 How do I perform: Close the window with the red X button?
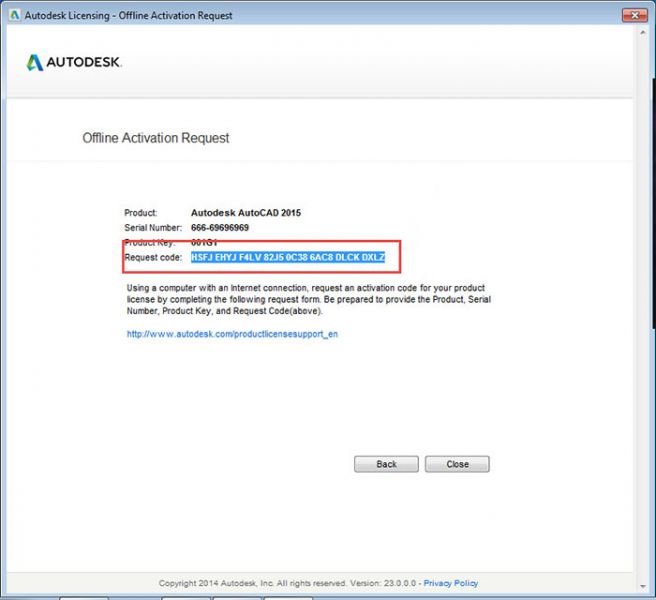(634, 15)
